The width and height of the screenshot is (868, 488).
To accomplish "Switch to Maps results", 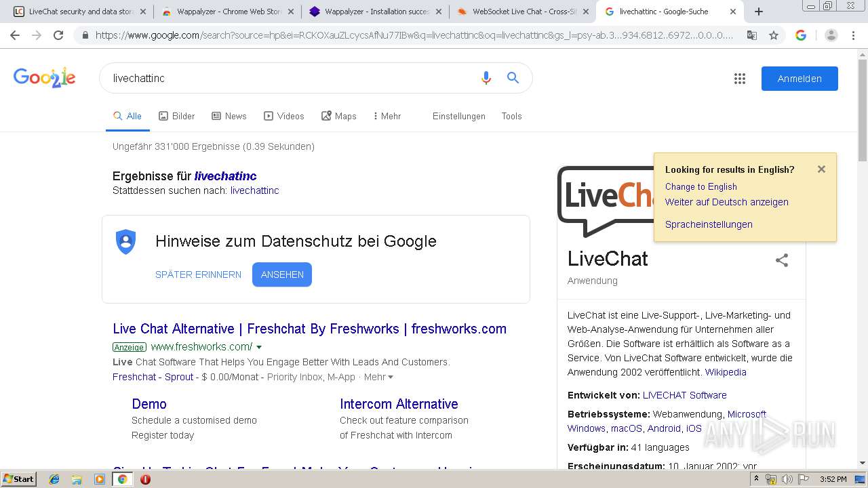I will [339, 116].
